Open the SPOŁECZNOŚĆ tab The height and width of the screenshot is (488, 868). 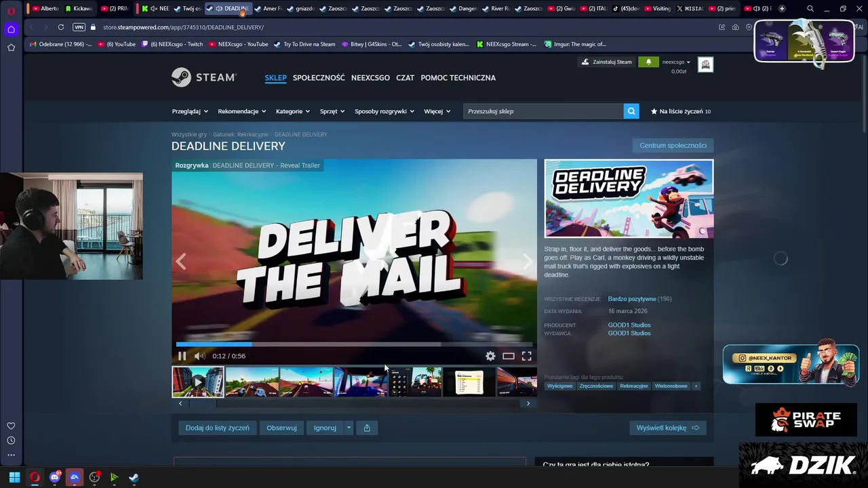[x=319, y=77]
